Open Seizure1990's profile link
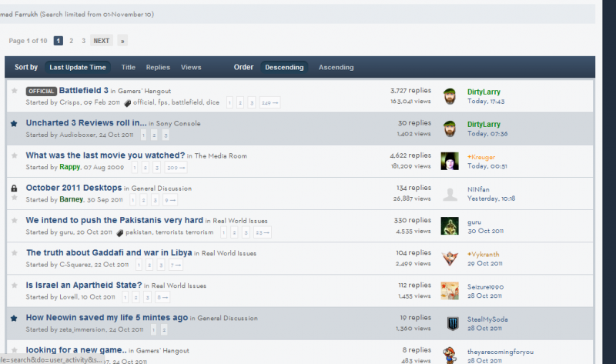 (x=486, y=287)
